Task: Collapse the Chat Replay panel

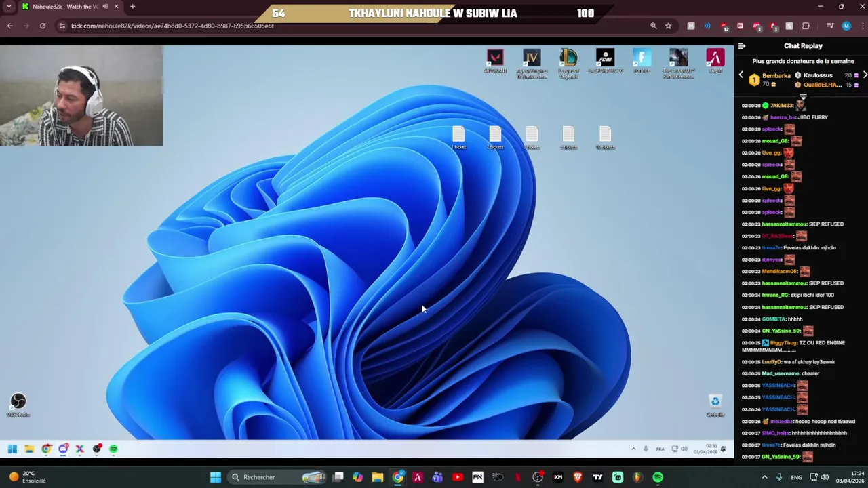Action: pyautogui.click(x=742, y=46)
